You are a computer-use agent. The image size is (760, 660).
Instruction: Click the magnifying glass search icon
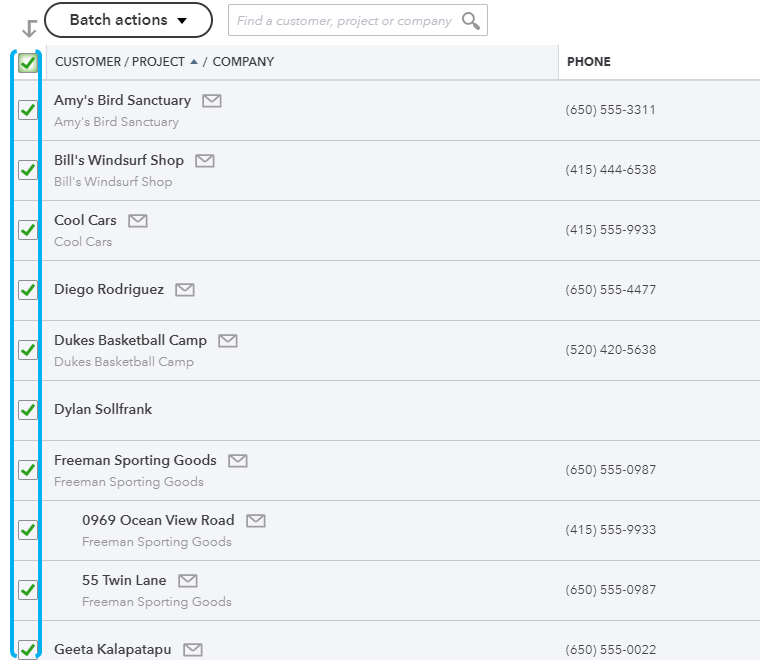point(471,20)
